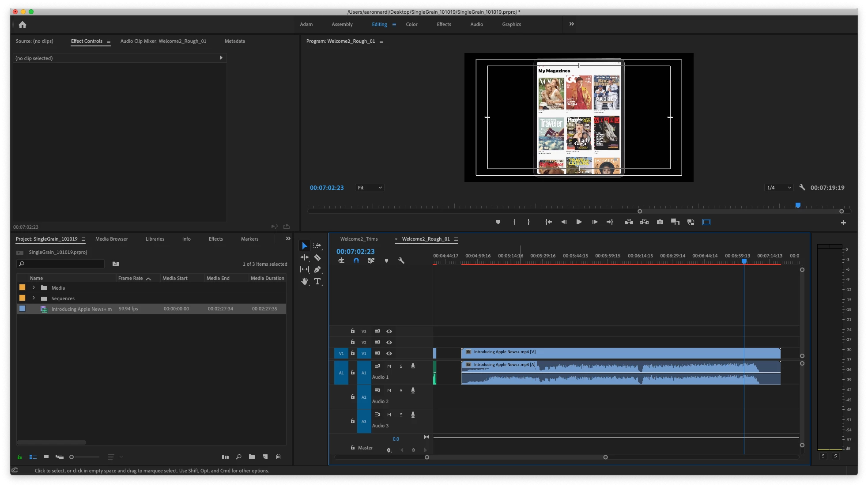Switch to the Welcome2_Trims sequence tab
The image size is (868, 487).
coord(359,239)
